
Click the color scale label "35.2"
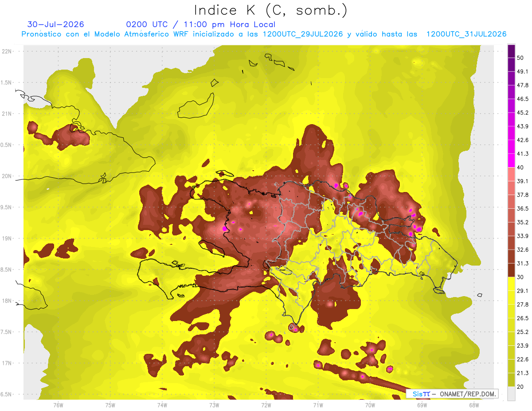coord(523,222)
